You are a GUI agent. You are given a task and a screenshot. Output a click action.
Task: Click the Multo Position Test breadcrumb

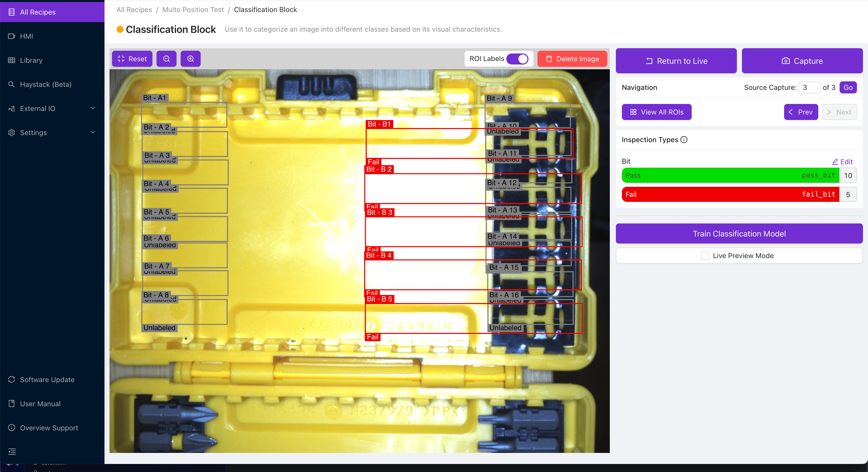click(x=193, y=10)
